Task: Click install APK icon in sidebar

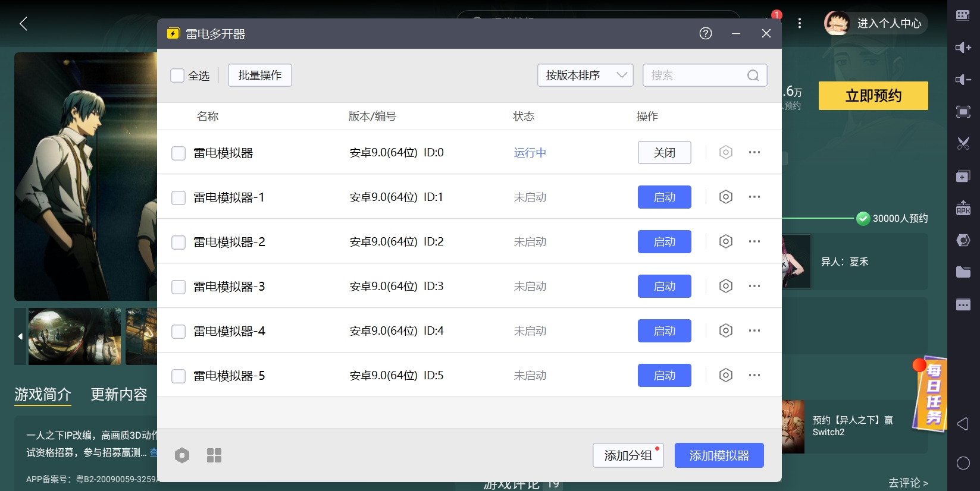Action: click(963, 208)
